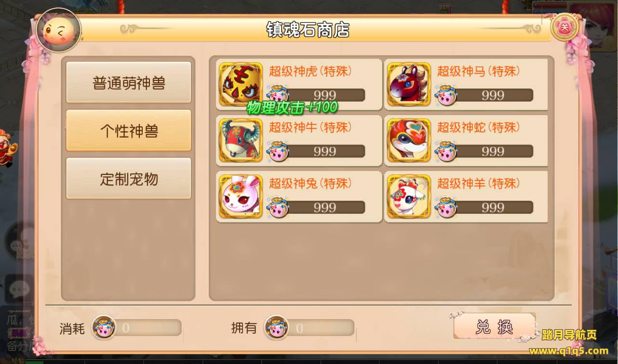Click the 兑换 exchange button
Viewport: 618px width, 364px height.
pos(494,327)
